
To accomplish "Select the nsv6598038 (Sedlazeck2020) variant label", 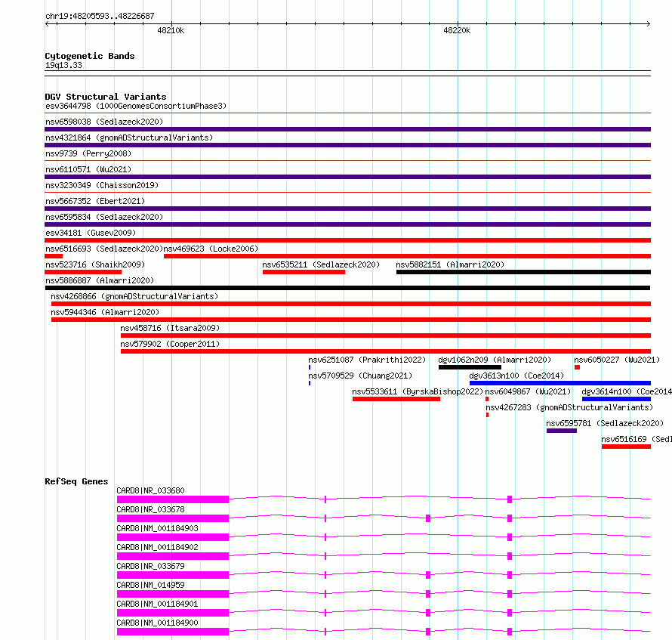I will tap(104, 122).
